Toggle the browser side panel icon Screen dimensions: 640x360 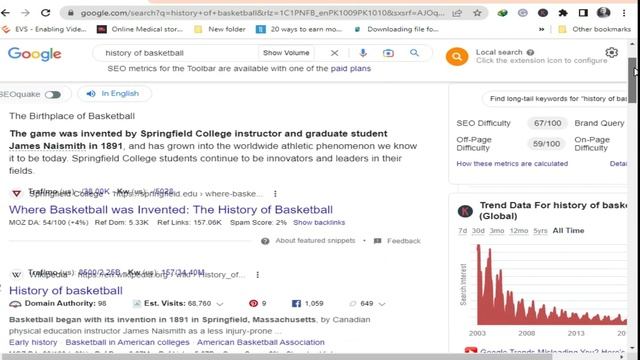point(583,13)
